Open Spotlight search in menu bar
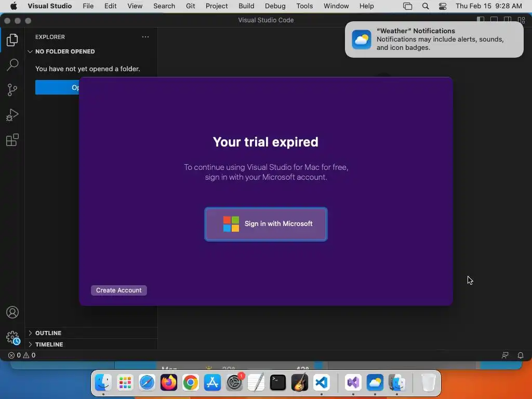Image resolution: width=532 pixels, height=399 pixels. click(x=425, y=6)
